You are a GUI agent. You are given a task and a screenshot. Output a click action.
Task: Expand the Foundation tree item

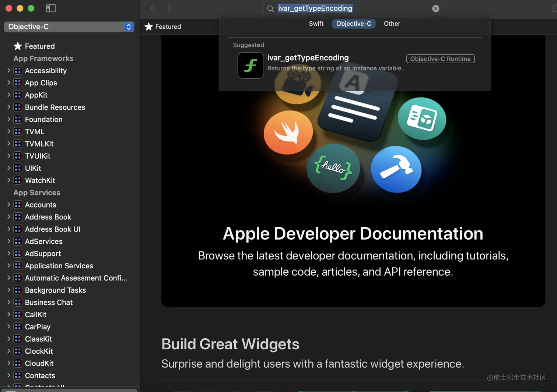pos(8,119)
